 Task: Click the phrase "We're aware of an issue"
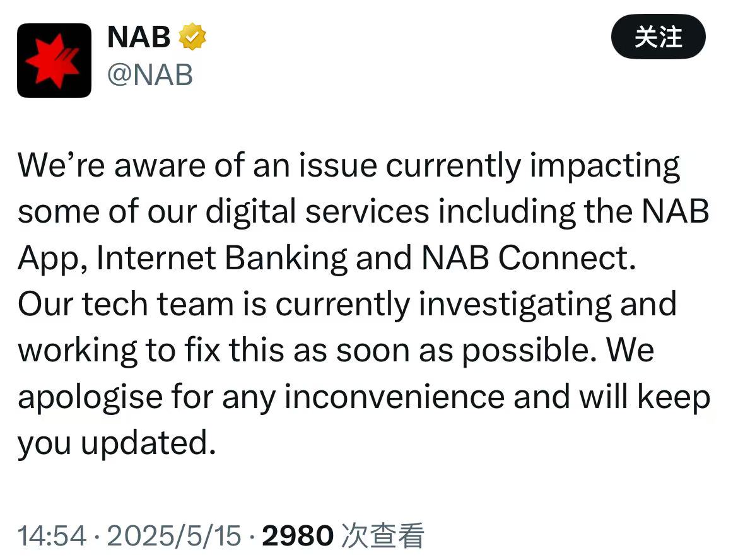[197, 166]
